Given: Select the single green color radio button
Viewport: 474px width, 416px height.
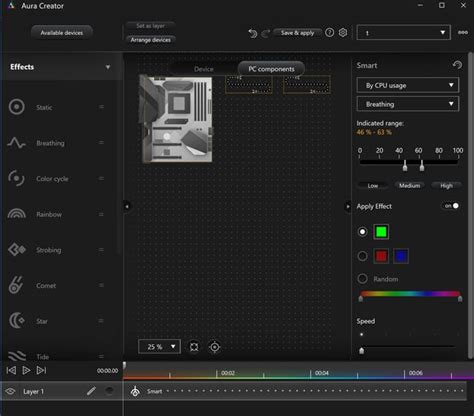Looking at the screenshot, I should click(x=362, y=232).
